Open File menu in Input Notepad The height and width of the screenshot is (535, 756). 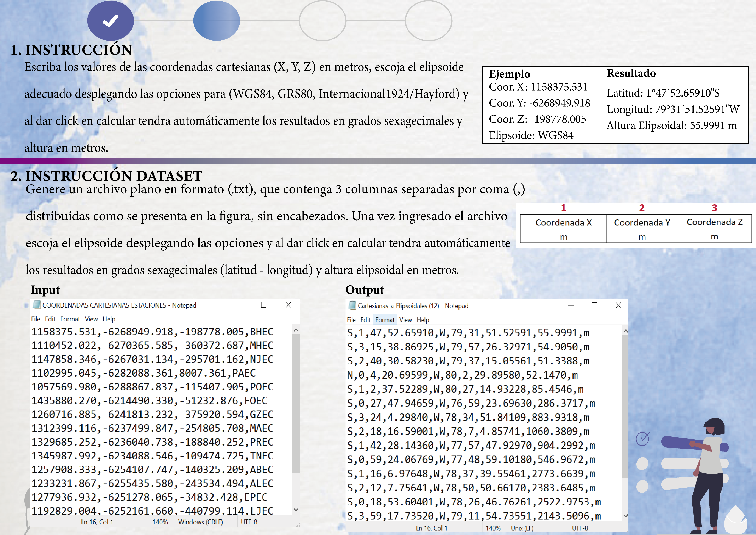click(x=36, y=319)
